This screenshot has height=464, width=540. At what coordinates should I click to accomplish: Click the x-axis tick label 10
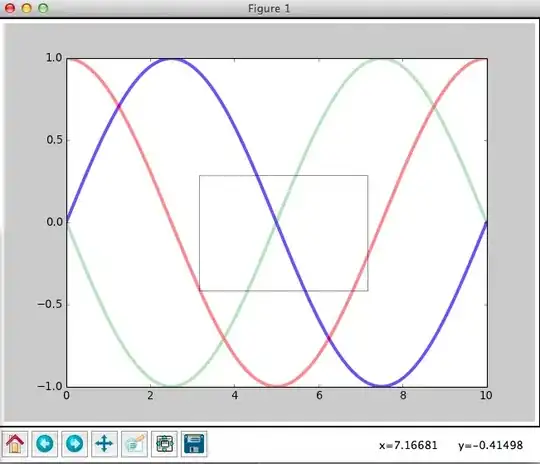pyautogui.click(x=486, y=395)
